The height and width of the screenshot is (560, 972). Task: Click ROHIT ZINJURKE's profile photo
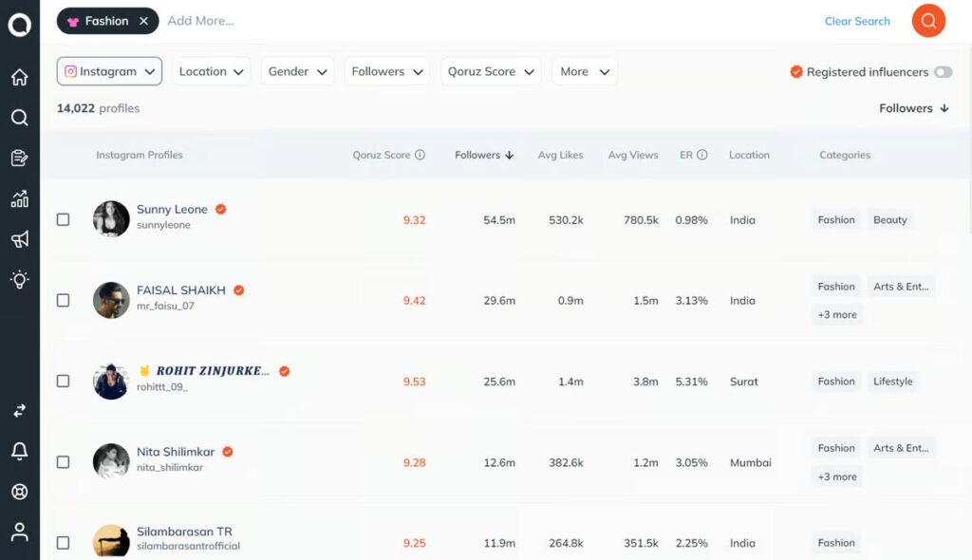111,382
